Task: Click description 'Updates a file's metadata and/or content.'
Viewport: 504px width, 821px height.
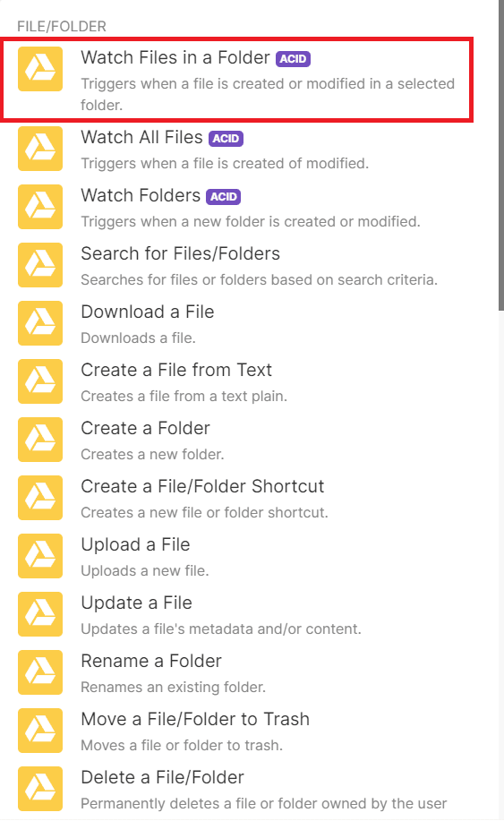Action: 221,629
